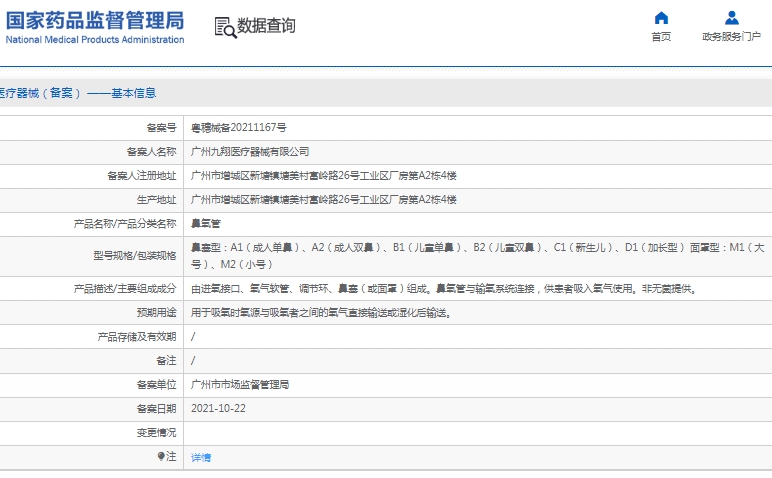
Task: Click National Medical Products Administration subtitle
Action: tap(95, 40)
